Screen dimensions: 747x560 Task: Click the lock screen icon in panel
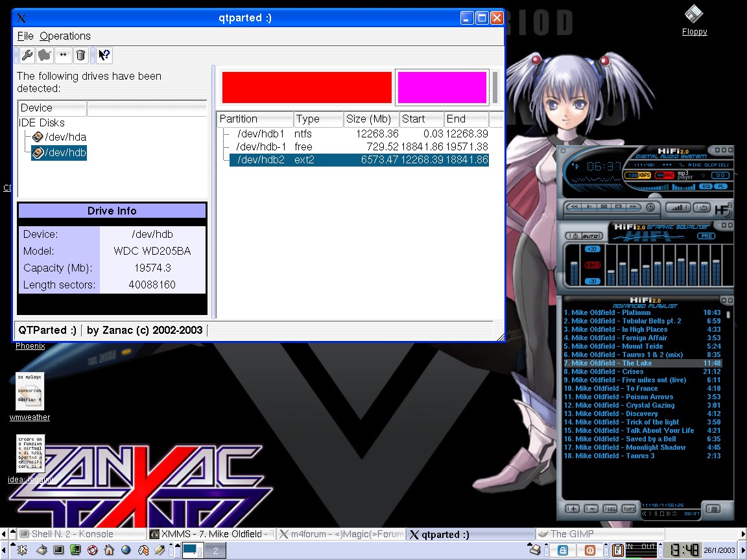pos(563,550)
